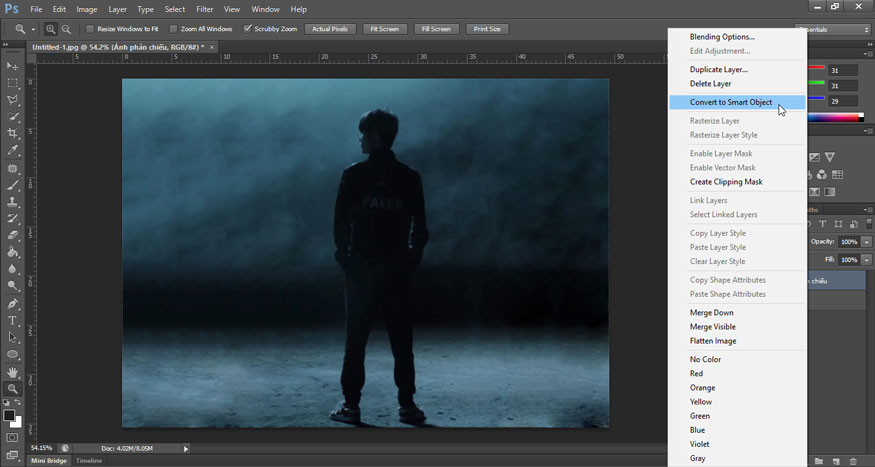The width and height of the screenshot is (875, 467).
Task: Click the background color swatch
Action: 18,424
